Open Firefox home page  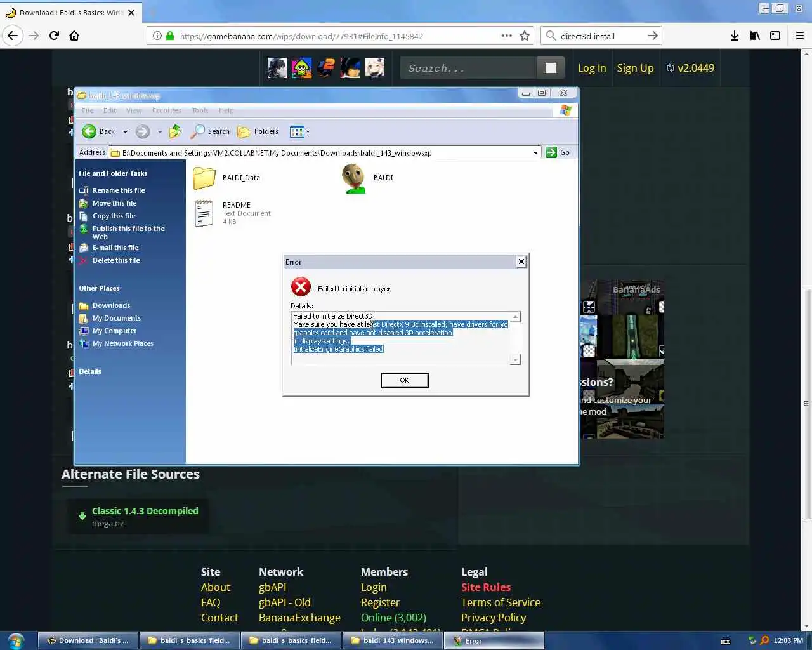coord(74,36)
